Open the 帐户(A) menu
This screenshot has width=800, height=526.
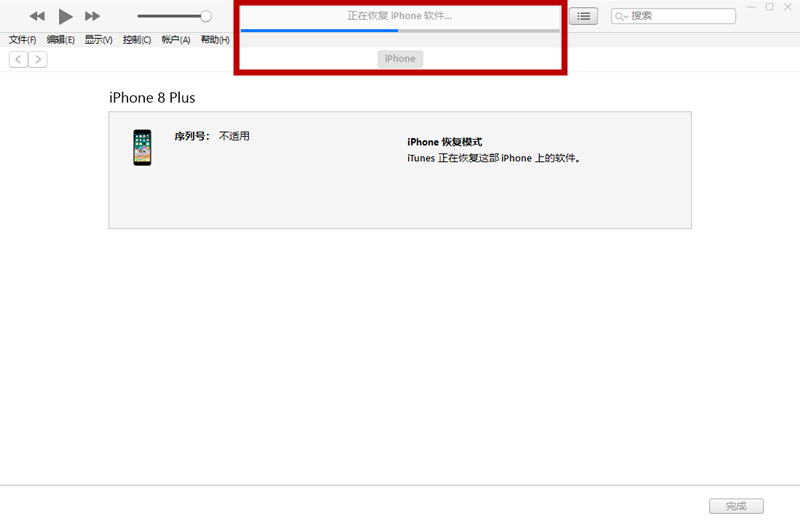176,40
